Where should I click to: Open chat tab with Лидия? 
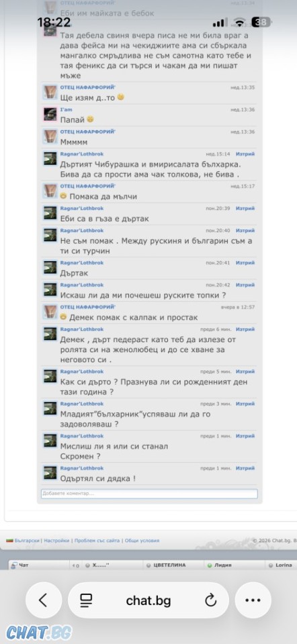222,565
